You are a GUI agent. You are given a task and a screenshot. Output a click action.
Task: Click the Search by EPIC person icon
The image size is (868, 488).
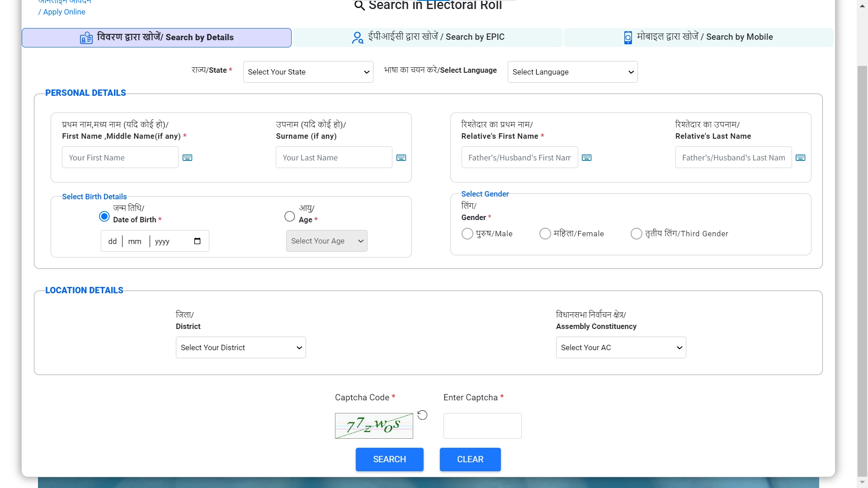pos(357,38)
